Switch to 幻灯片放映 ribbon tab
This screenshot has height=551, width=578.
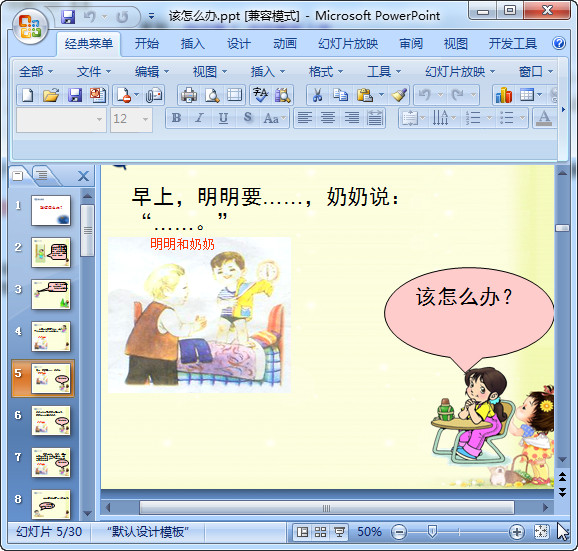pos(348,44)
